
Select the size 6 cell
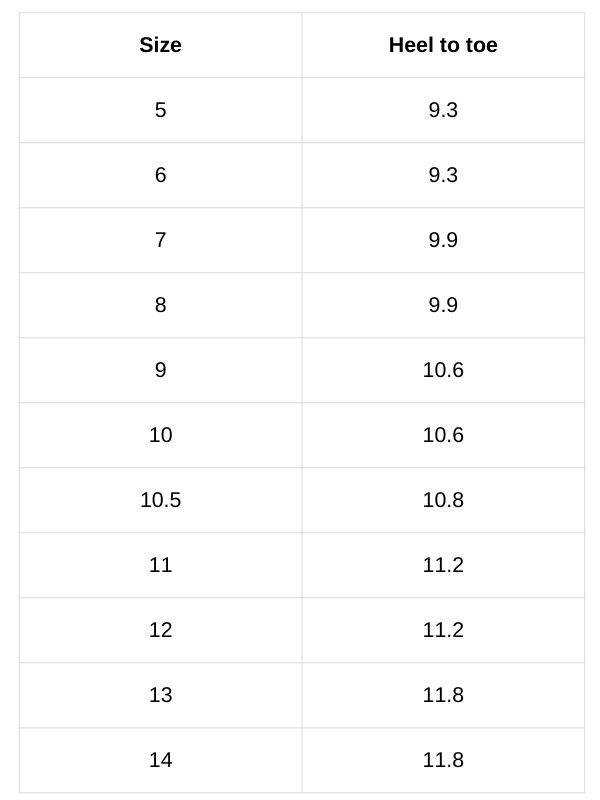tap(160, 175)
